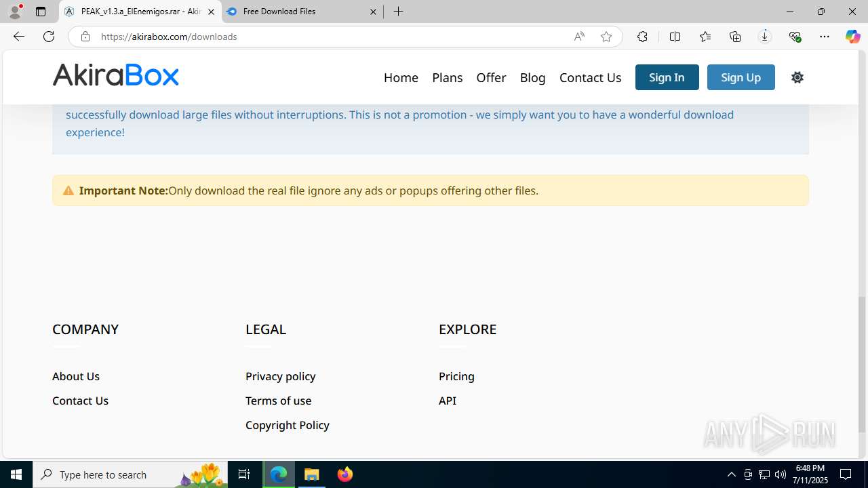The image size is (868, 488).
Task: Click the Microsoft Edge taskbar icon
Action: (279, 474)
